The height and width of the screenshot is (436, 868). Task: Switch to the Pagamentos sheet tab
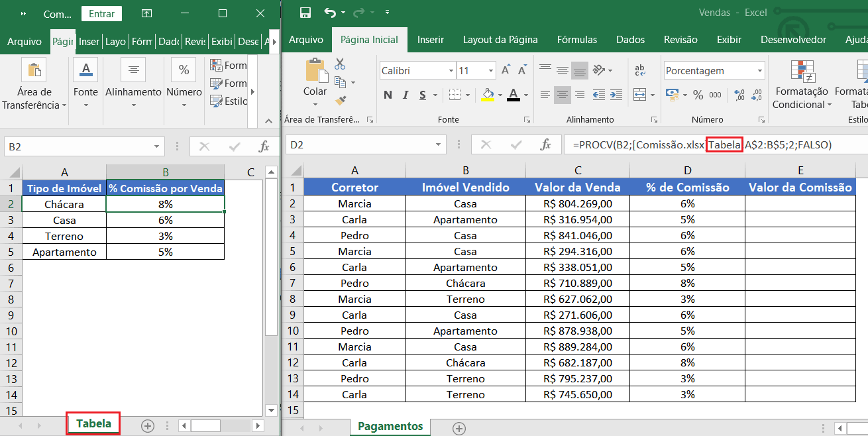[x=390, y=426]
